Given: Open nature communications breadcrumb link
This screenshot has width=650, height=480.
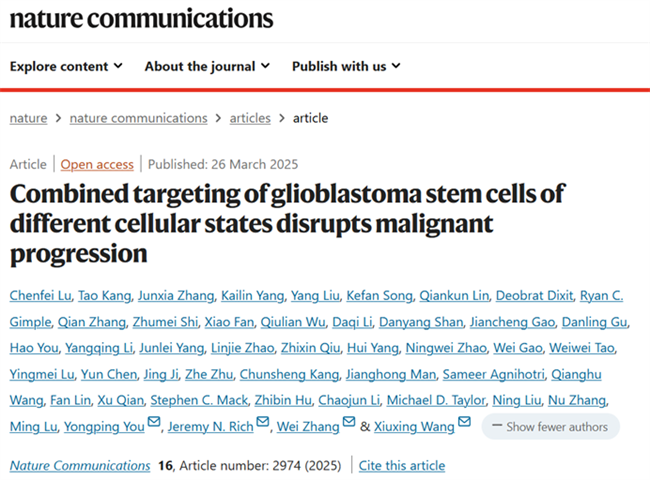Looking at the screenshot, I should click(138, 118).
